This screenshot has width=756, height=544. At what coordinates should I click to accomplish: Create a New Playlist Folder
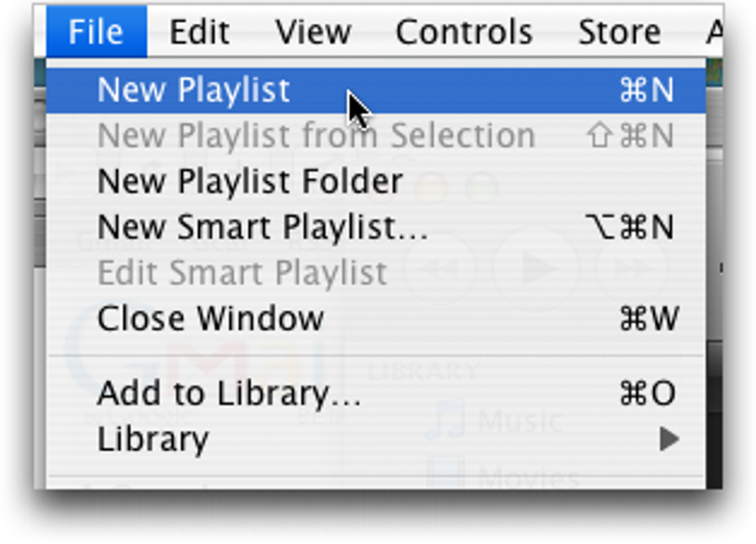(250, 181)
